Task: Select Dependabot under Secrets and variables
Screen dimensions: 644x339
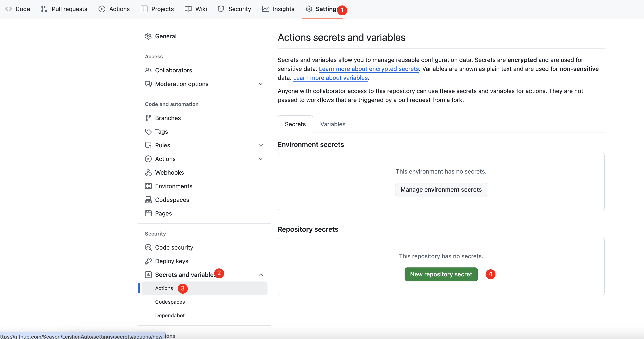Action: (204, 316)
